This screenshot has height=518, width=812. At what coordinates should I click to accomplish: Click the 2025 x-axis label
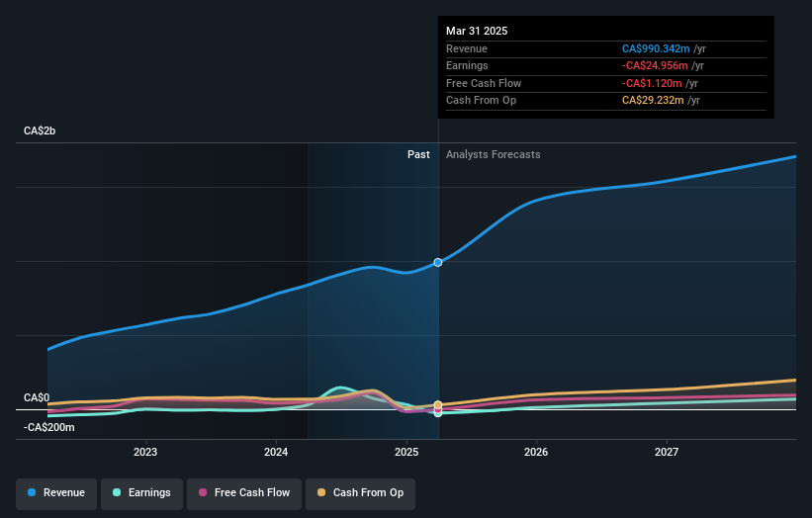coord(406,453)
